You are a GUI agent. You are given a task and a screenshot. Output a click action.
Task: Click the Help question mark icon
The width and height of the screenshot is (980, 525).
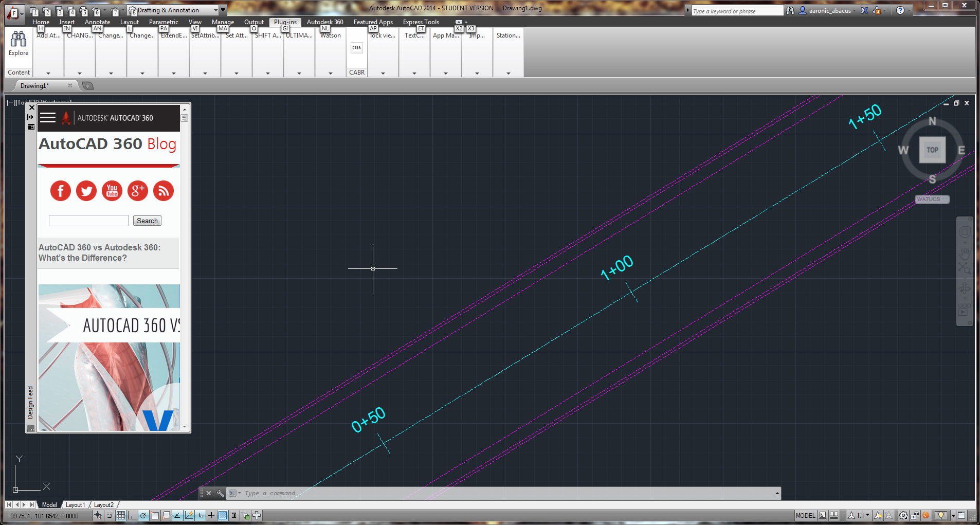tap(900, 10)
